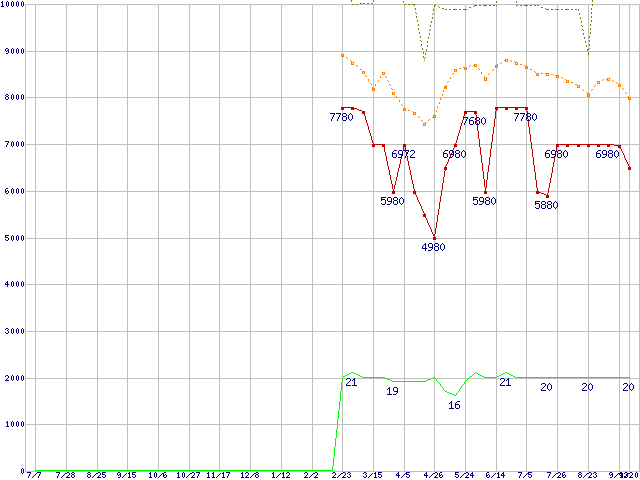Click the 6972 data label on red line

[x=404, y=155]
